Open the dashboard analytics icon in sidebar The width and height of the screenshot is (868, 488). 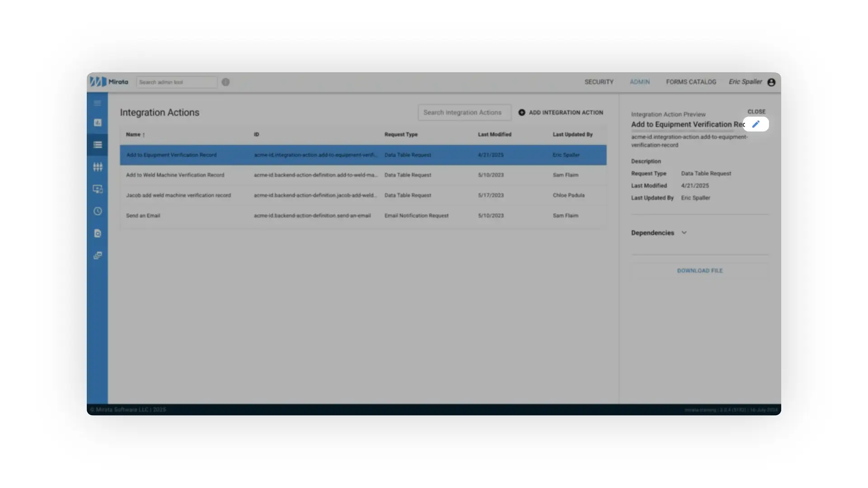(x=97, y=122)
